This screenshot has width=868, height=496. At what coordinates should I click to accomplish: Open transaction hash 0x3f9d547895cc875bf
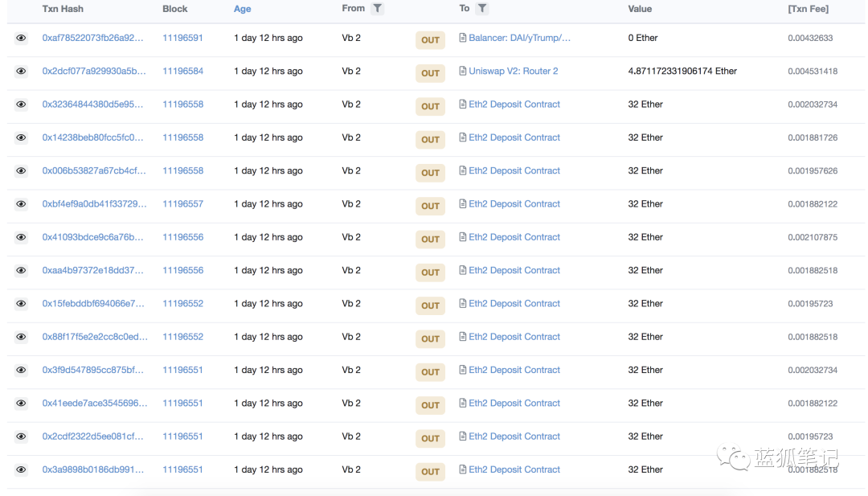[92, 371]
